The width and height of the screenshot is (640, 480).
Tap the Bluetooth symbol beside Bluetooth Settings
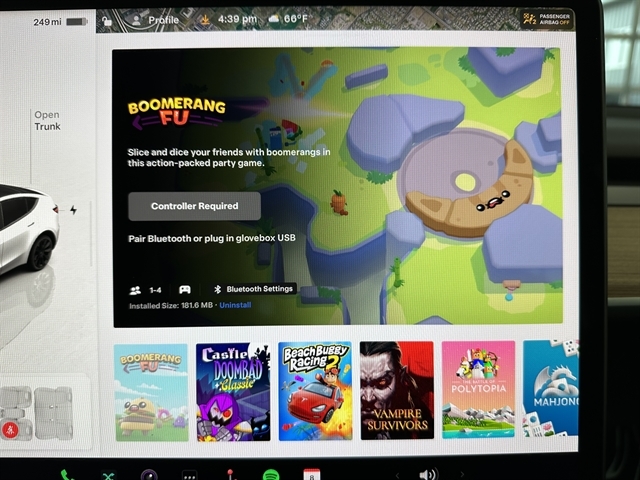tap(218, 289)
